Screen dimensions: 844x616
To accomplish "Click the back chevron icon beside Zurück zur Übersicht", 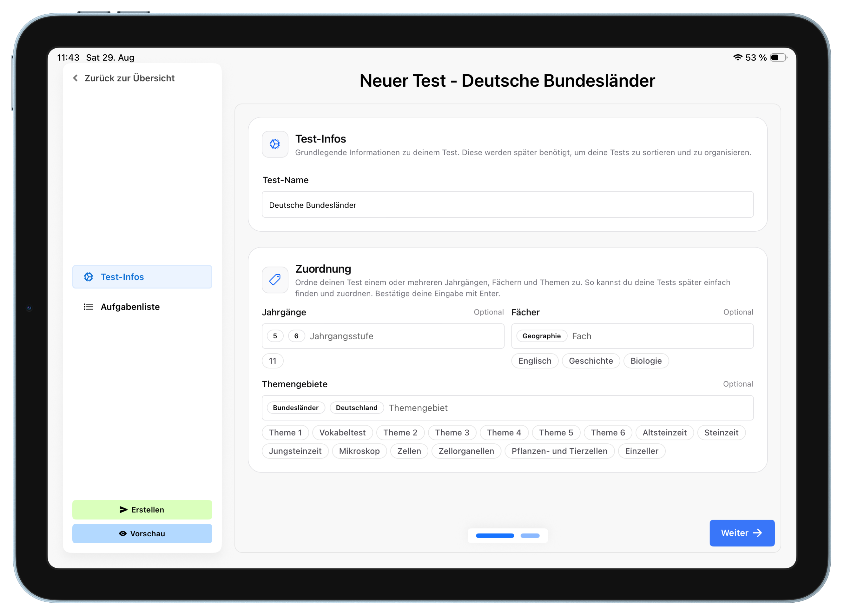I will [x=75, y=78].
